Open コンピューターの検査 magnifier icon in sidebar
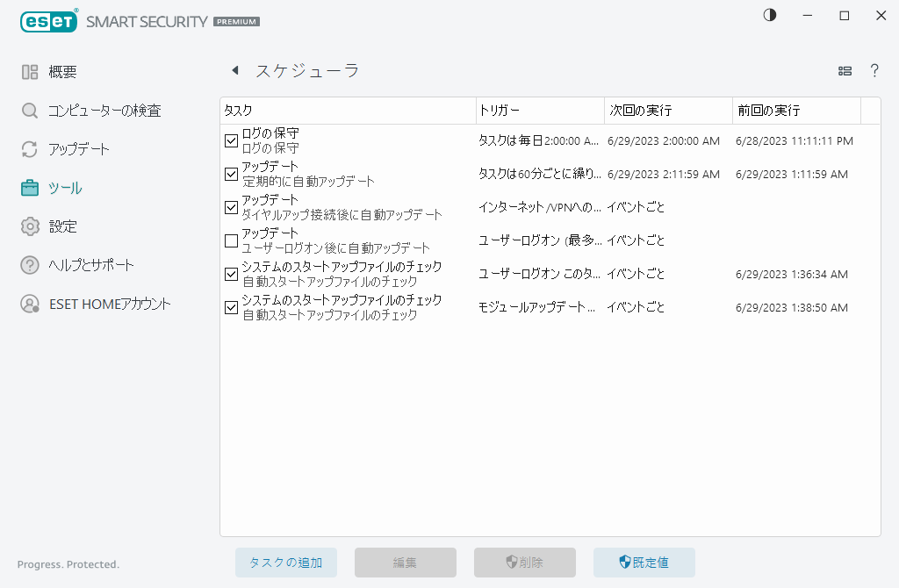Viewport: 899px width, 588px height. 29,111
